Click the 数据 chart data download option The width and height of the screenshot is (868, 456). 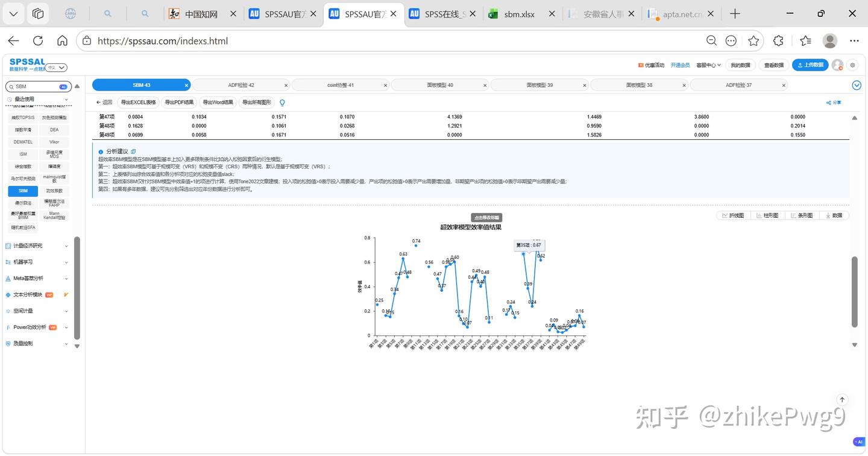[834, 215]
